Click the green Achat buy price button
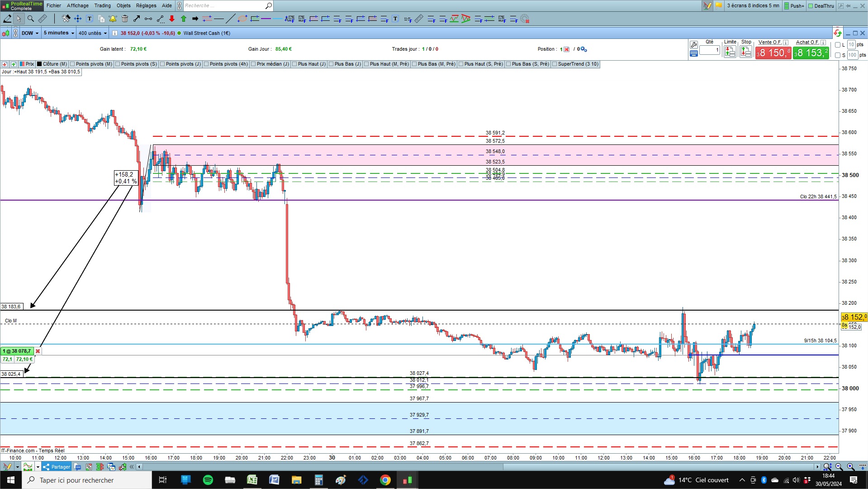The height and width of the screenshot is (489, 868). pyautogui.click(x=811, y=53)
